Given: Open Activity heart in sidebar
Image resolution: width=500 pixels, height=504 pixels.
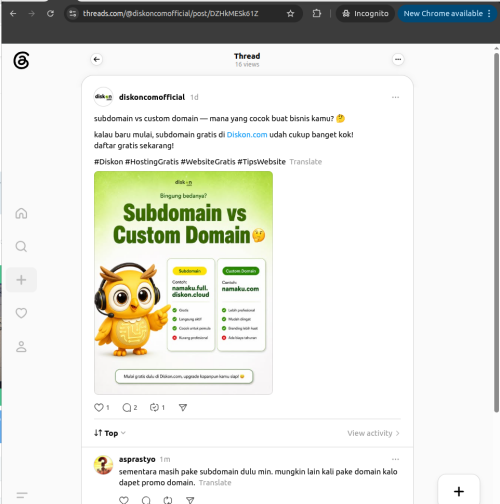Looking at the screenshot, I should pyautogui.click(x=21, y=313).
